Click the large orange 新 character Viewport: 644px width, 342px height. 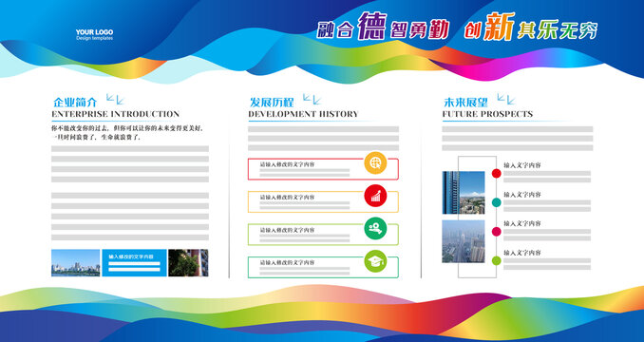coord(499,27)
